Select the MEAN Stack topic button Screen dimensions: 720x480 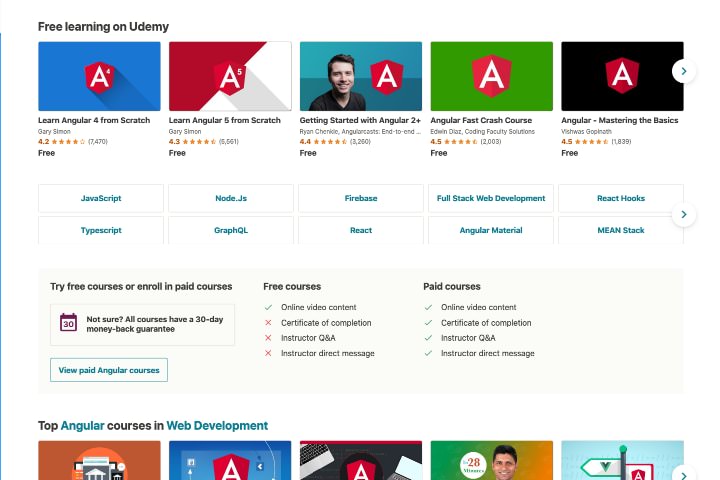point(621,230)
